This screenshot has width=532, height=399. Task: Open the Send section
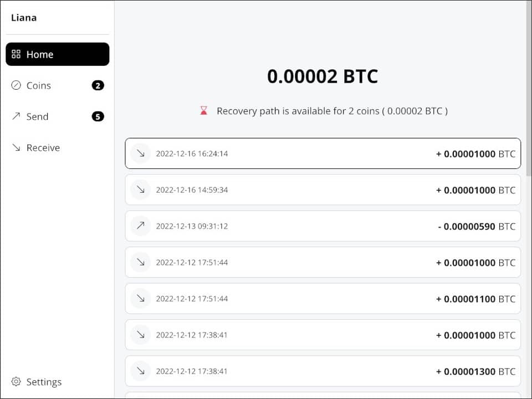(x=38, y=116)
